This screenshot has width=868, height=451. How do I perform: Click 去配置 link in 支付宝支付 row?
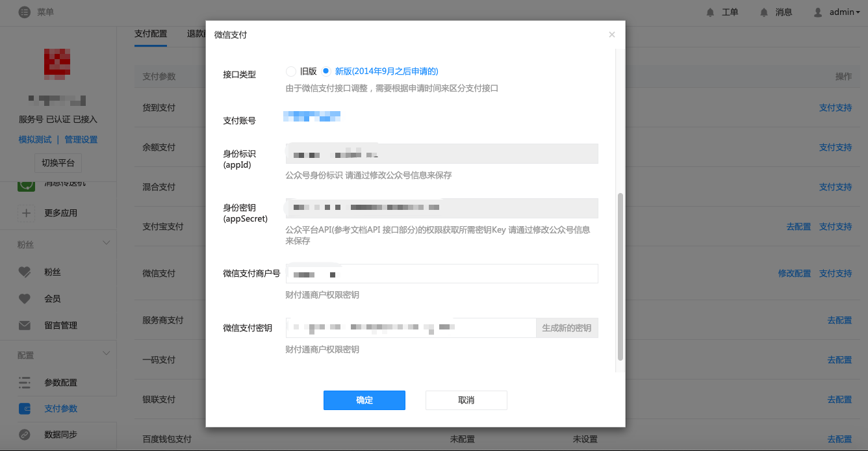[x=798, y=227]
